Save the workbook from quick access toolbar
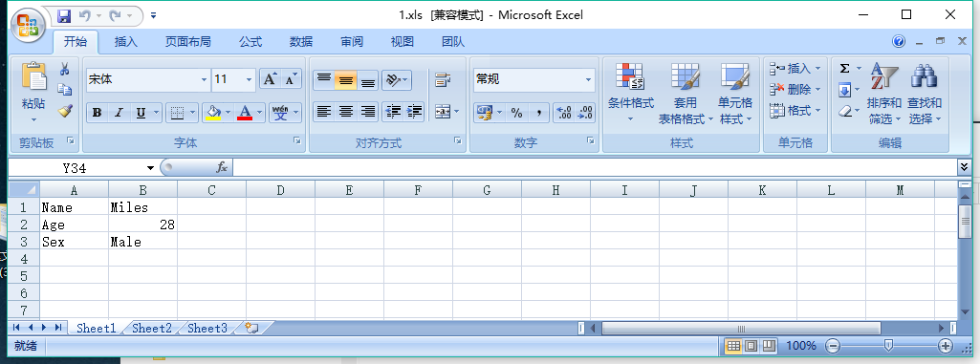This screenshot has width=980, height=364. coord(64,15)
